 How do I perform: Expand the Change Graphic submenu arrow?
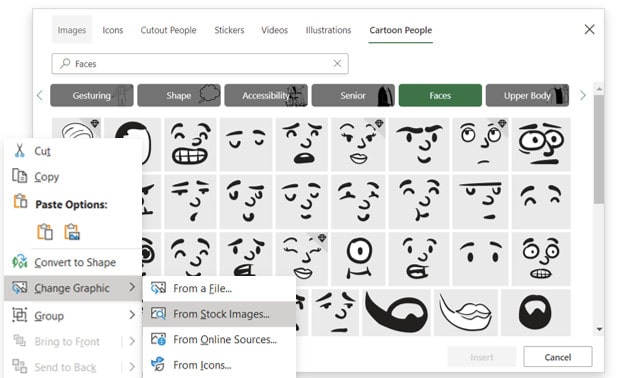point(132,287)
